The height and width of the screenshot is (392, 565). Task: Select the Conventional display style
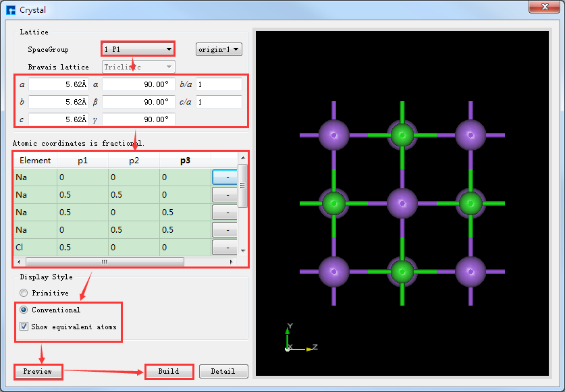24,310
